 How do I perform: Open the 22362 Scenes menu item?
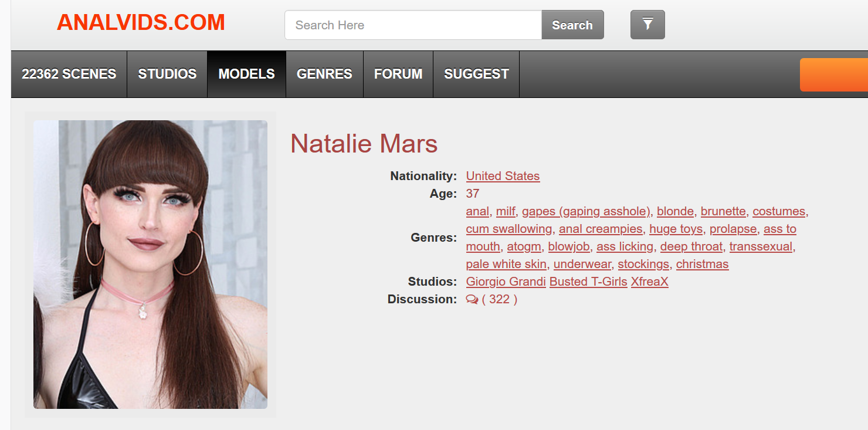pos(69,74)
